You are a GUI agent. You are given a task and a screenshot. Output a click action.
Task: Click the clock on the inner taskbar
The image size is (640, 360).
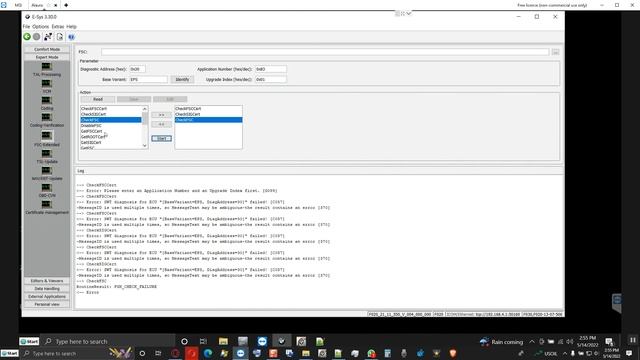[588, 341]
